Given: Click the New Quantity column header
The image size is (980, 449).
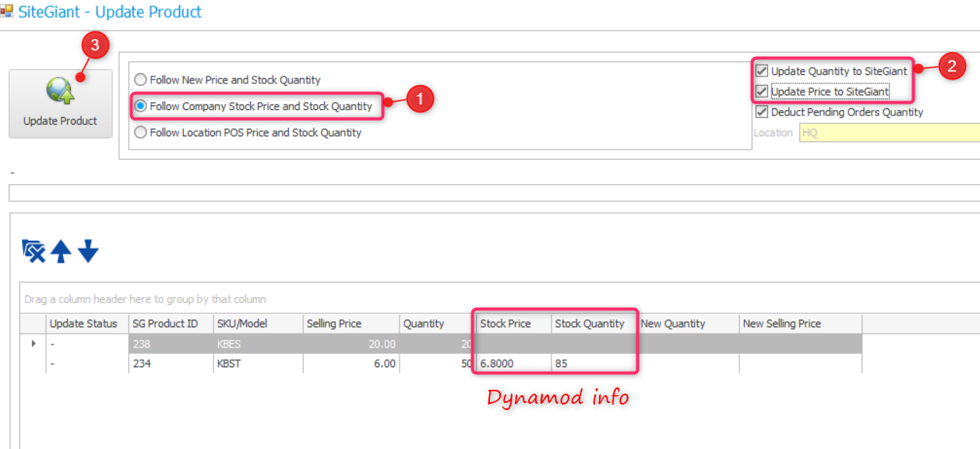Looking at the screenshot, I should [688, 323].
